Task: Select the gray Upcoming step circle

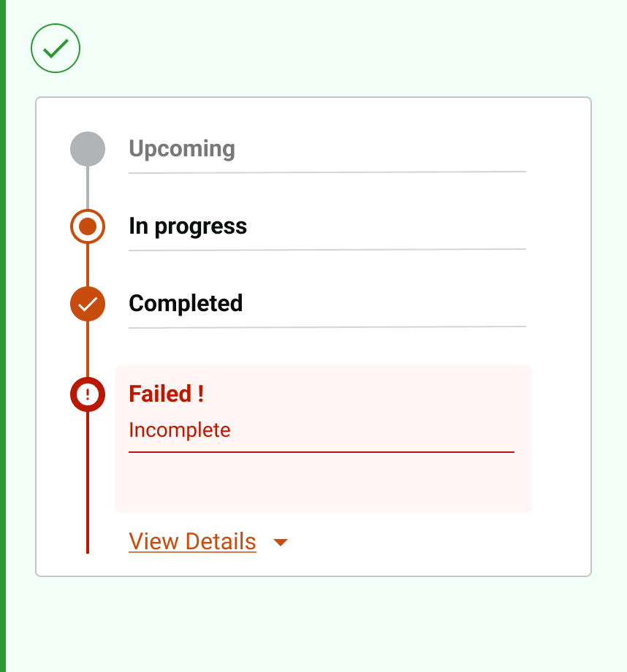Action: pyautogui.click(x=88, y=149)
